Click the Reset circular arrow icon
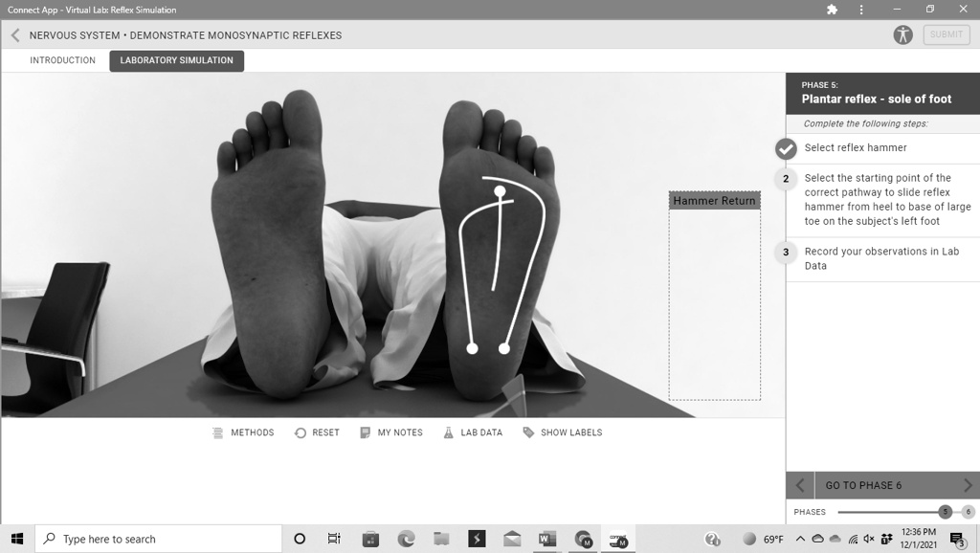 click(300, 432)
